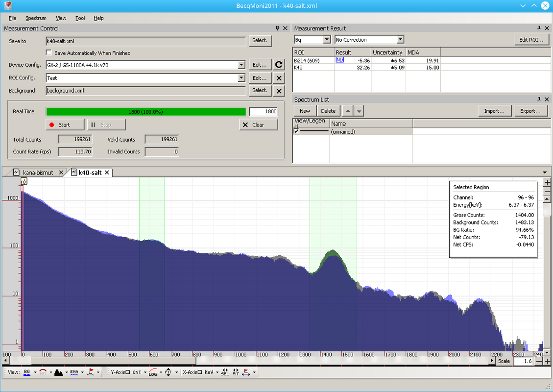The height and width of the screenshot is (392, 553).
Task: Click the chart horizontal scrollbar thumb
Action: click(x=114, y=361)
